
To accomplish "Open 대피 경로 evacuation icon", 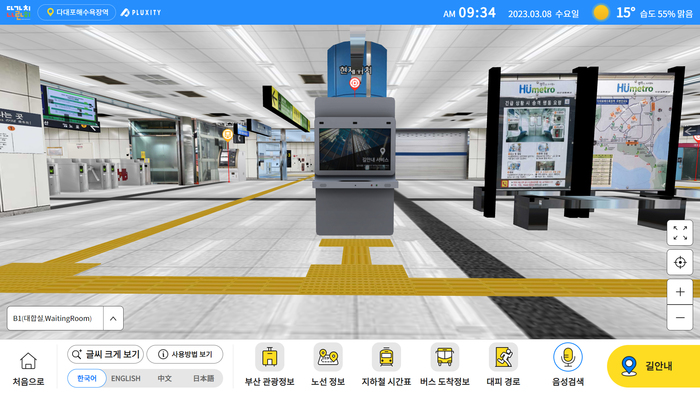I will tap(503, 357).
